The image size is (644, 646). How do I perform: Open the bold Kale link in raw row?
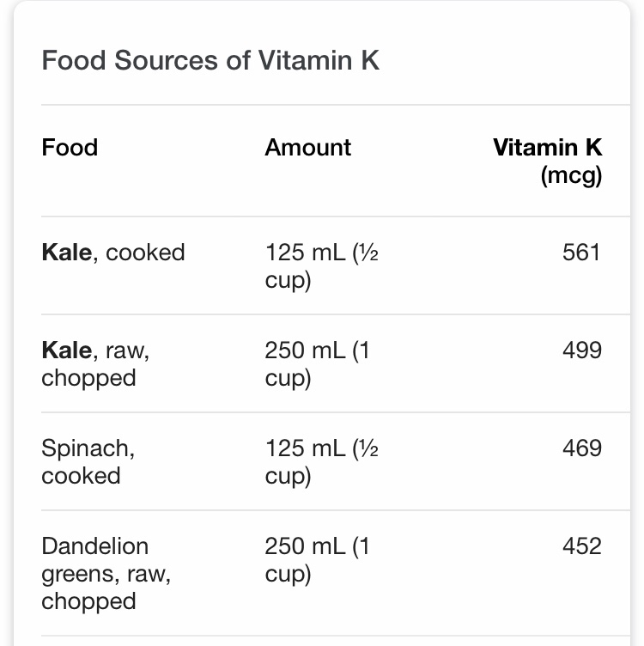pos(66,350)
